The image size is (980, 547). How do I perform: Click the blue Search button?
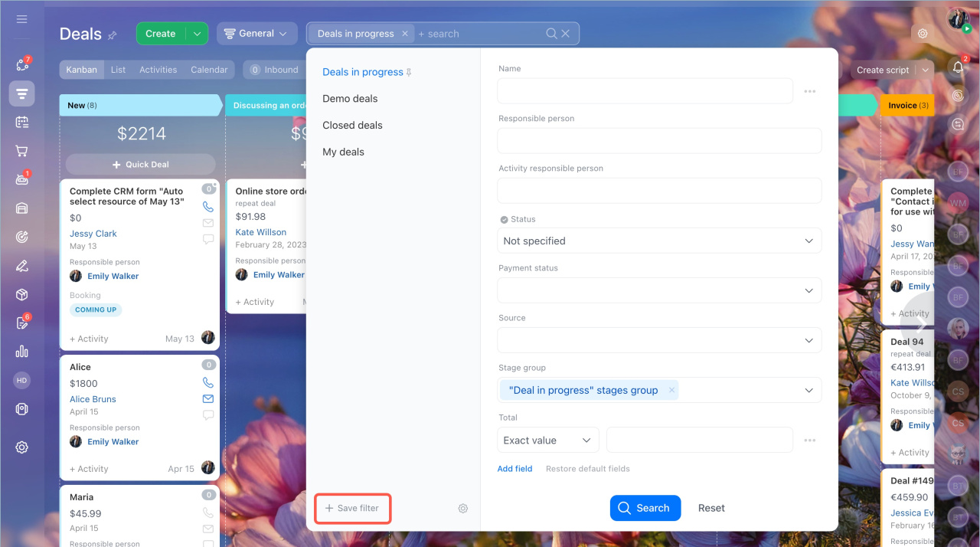pos(645,508)
